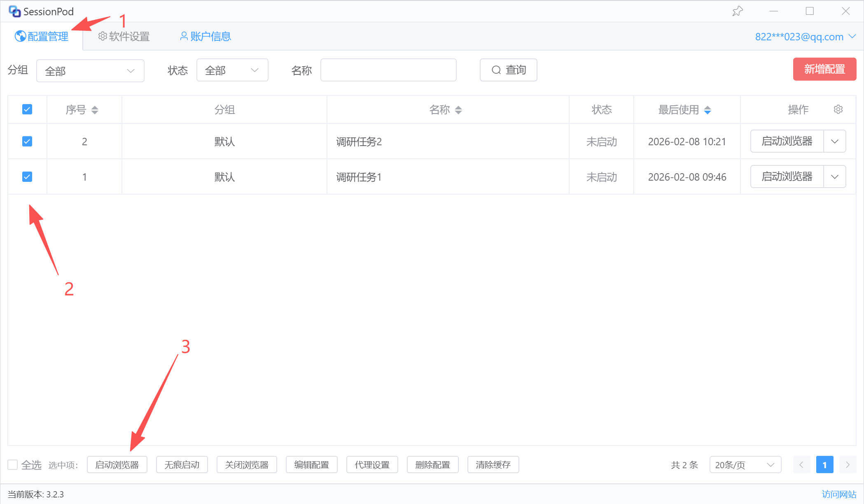Screen dimensions: 864x504
Task: Uncheck the 调研任务2 row checkbox
Action: pyautogui.click(x=27, y=142)
